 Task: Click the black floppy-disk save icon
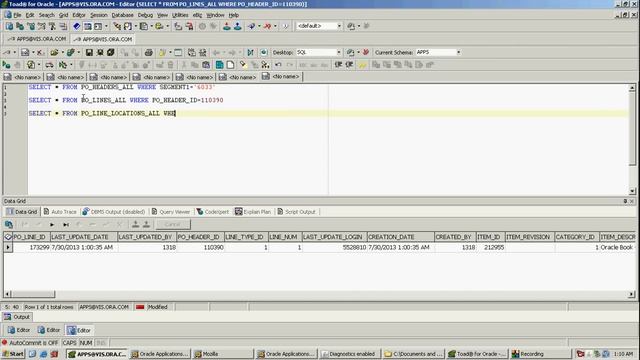coord(89,52)
